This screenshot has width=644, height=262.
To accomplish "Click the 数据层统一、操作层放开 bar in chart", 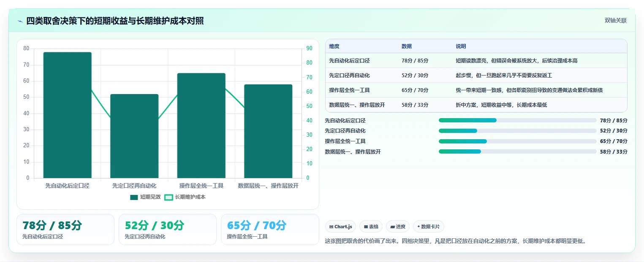I will click(268, 131).
